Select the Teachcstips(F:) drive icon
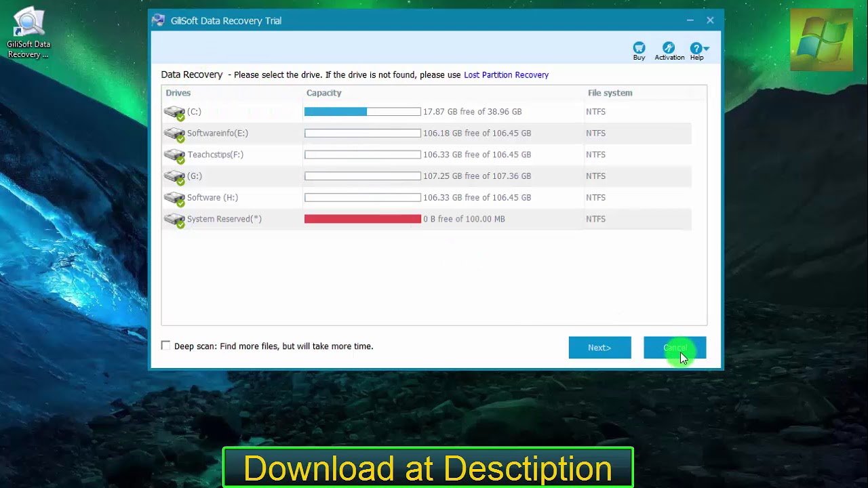The height and width of the screenshot is (488, 868). [174, 156]
